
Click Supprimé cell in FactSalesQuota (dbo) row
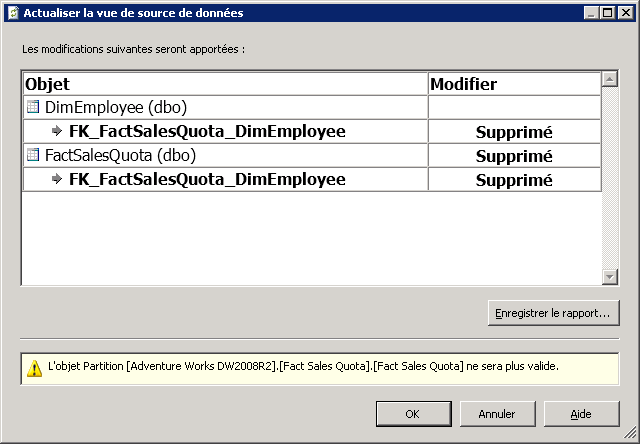coord(514,155)
